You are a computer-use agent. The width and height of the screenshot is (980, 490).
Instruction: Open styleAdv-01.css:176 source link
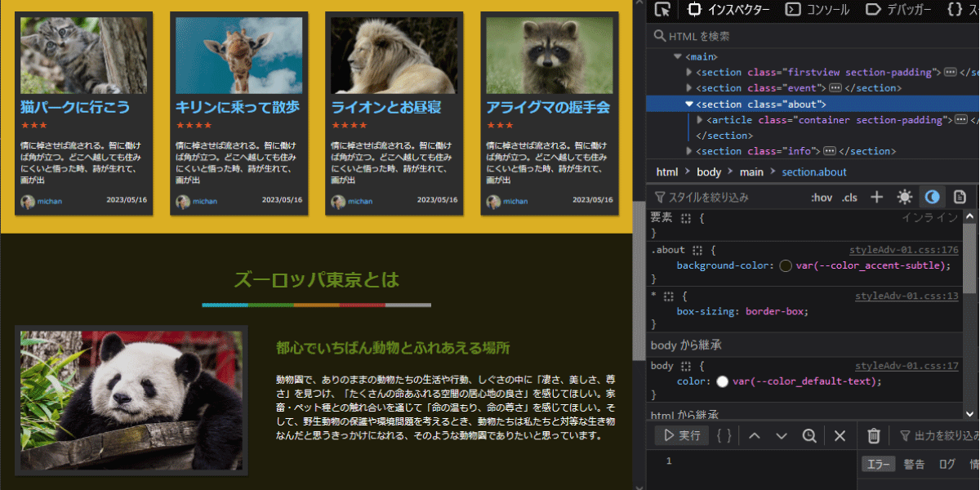904,250
